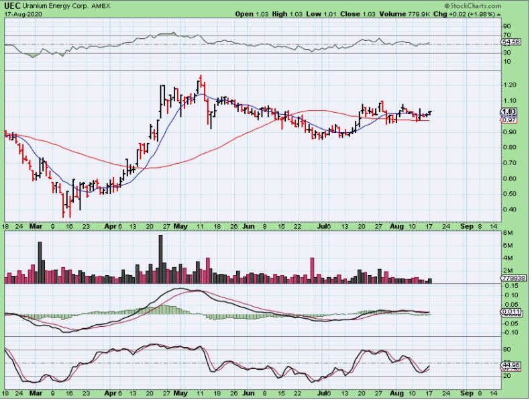This screenshot has height=400, width=532.
Task: Click the red volume spike in late June
Action: 312,270
